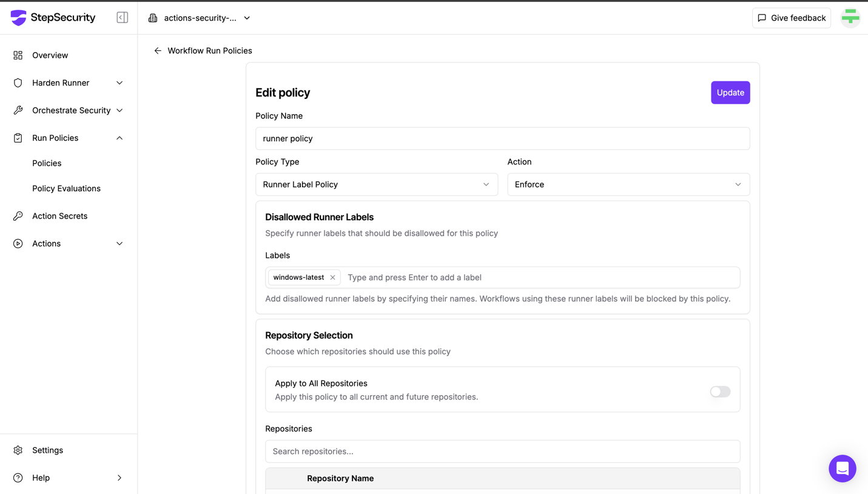Click the StepSecurity logo icon
Viewport: 868px width, 494px height.
tap(18, 18)
